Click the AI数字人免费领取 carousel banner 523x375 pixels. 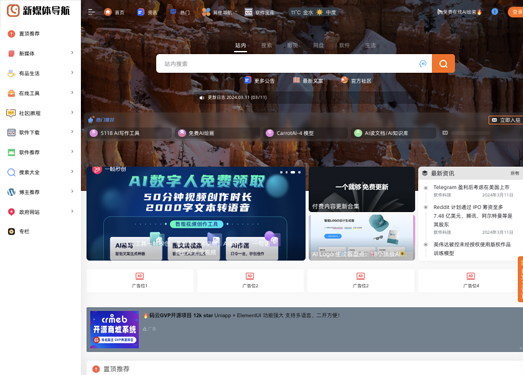coord(196,214)
